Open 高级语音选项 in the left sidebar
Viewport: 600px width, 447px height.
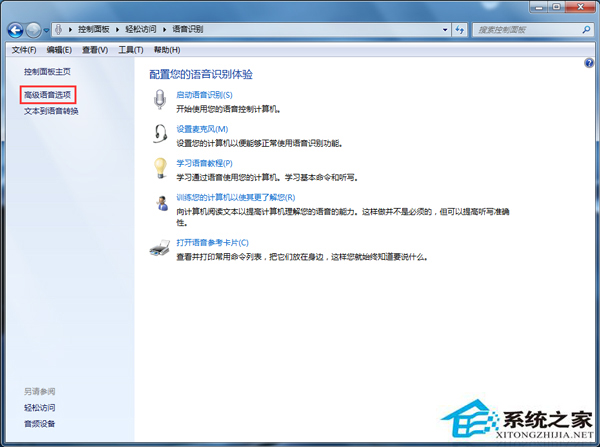point(49,94)
